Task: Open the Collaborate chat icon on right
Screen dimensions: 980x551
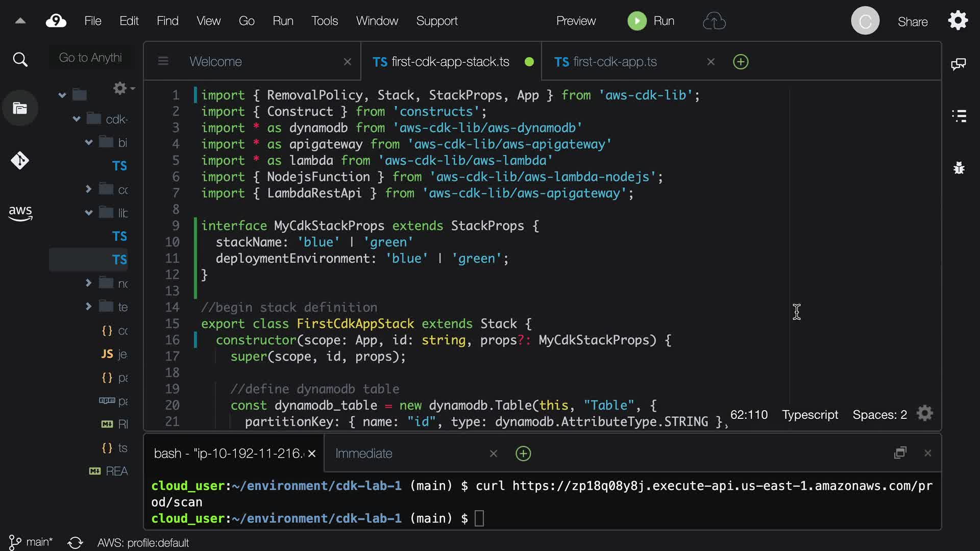Action: (959, 64)
